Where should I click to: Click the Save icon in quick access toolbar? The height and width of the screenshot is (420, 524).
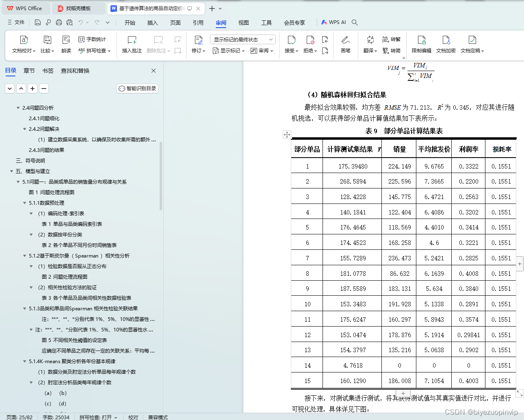(38, 22)
